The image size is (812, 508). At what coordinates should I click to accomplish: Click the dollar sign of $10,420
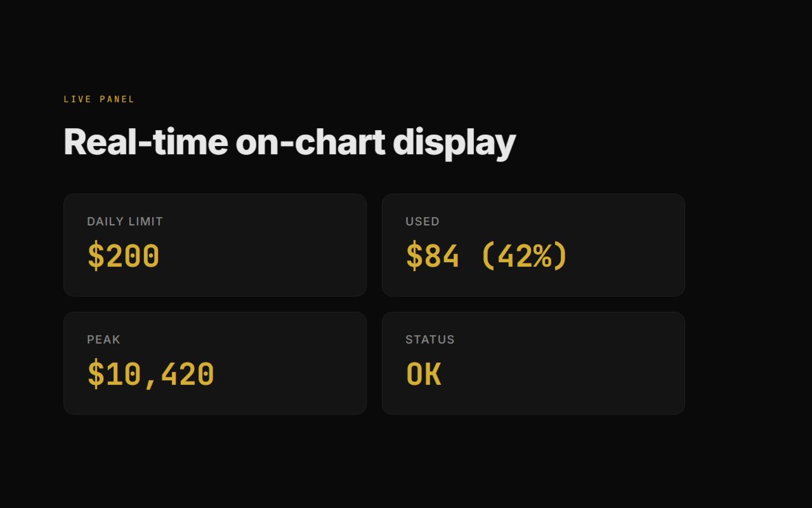point(96,375)
